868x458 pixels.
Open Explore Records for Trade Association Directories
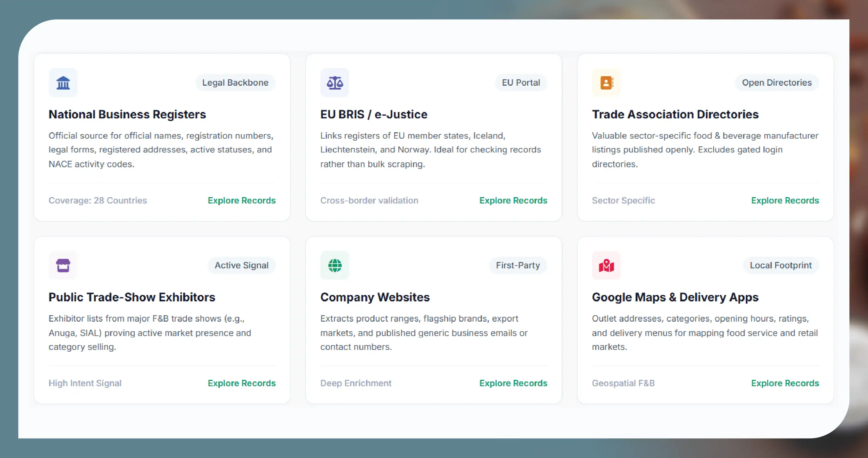[785, 200]
